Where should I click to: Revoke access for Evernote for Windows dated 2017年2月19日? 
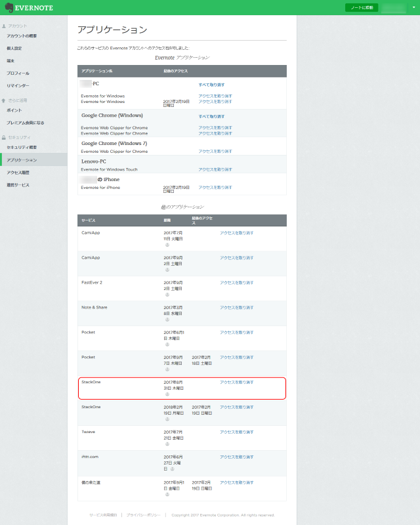pos(215,102)
